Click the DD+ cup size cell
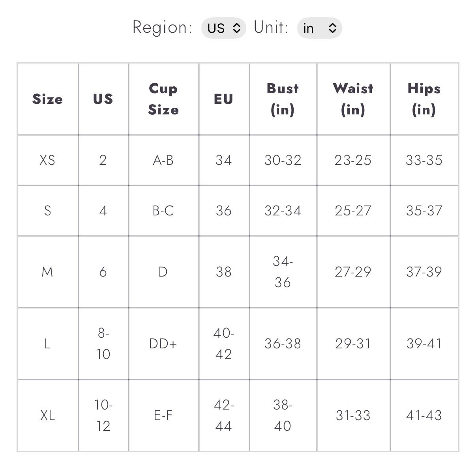476x462 pixels. click(163, 344)
